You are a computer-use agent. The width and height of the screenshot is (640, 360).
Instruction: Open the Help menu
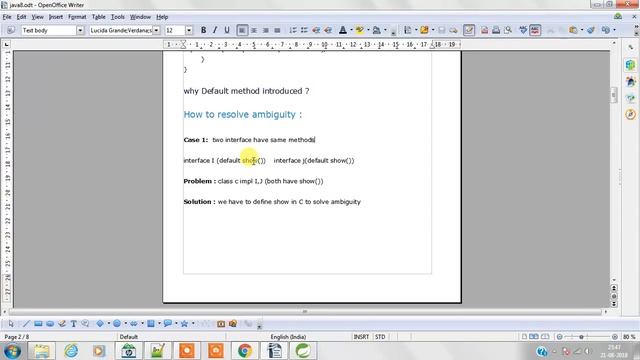162,17
